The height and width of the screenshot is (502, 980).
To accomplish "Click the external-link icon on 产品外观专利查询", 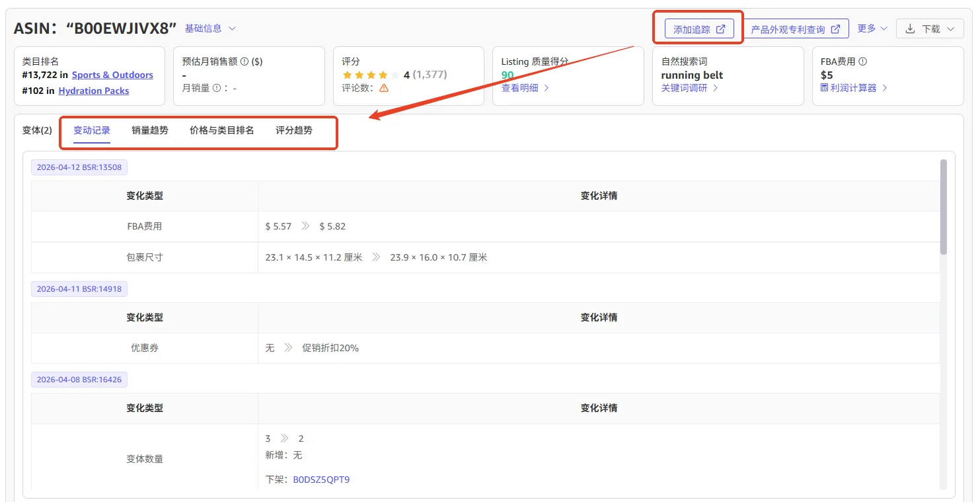I will [x=835, y=29].
